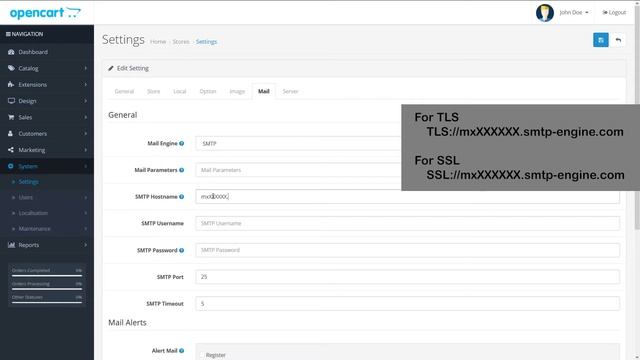Click the Reports chart icon
The width and height of the screenshot is (640, 360).
11,245
